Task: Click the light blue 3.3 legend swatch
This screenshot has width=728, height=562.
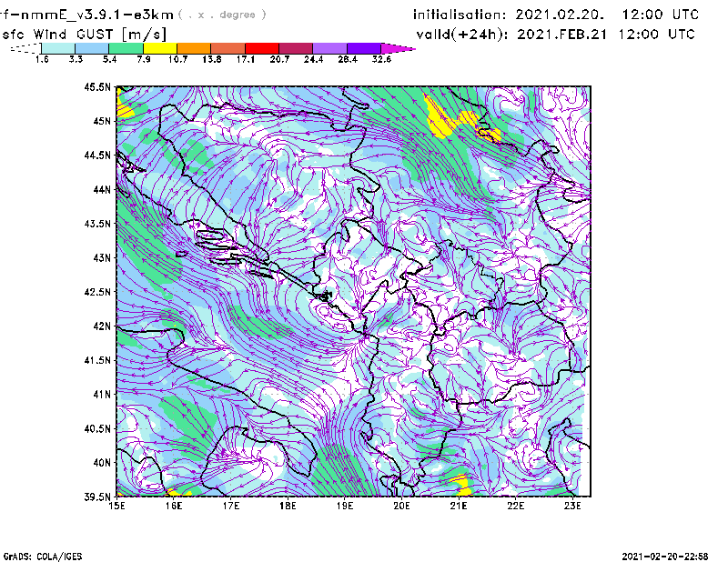Action: [x=92, y=48]
